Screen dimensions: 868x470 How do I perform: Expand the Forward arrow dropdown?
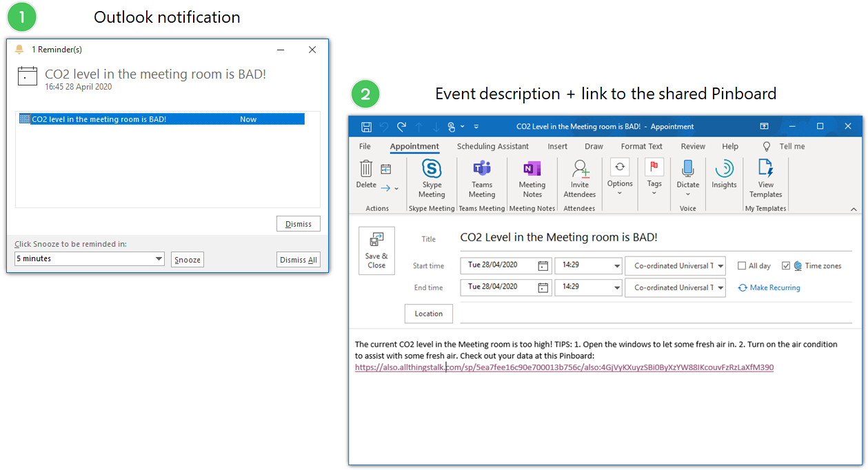(396, 188)
